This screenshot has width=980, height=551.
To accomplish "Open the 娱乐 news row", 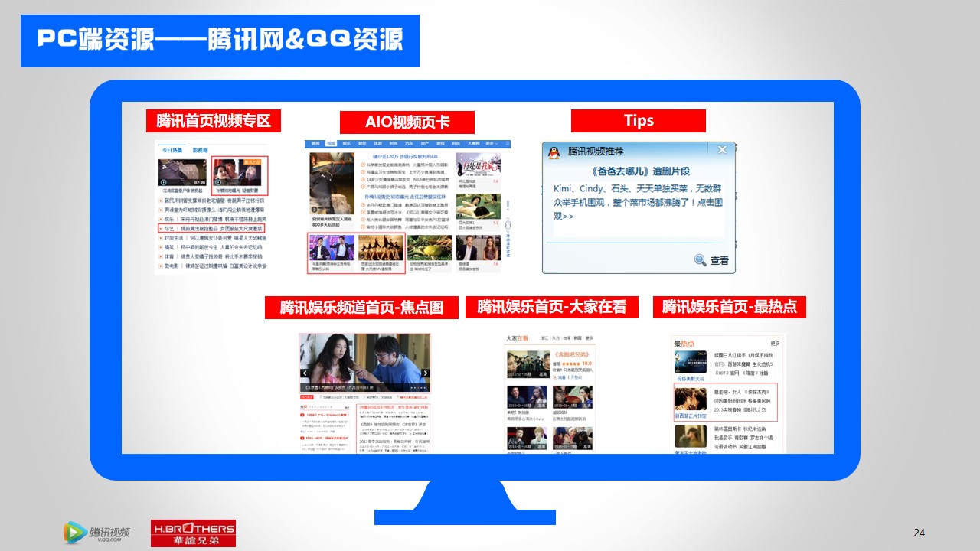I will (x=211, y=219).
